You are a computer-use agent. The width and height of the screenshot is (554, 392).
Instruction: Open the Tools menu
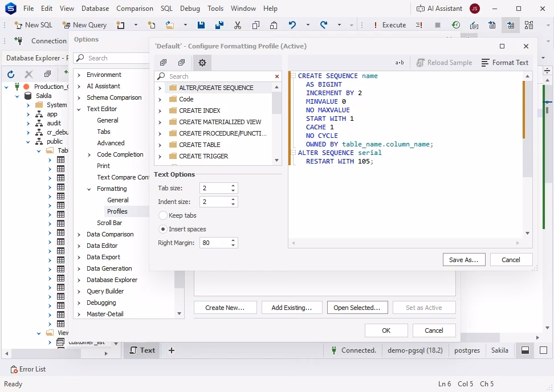point(215,9)
